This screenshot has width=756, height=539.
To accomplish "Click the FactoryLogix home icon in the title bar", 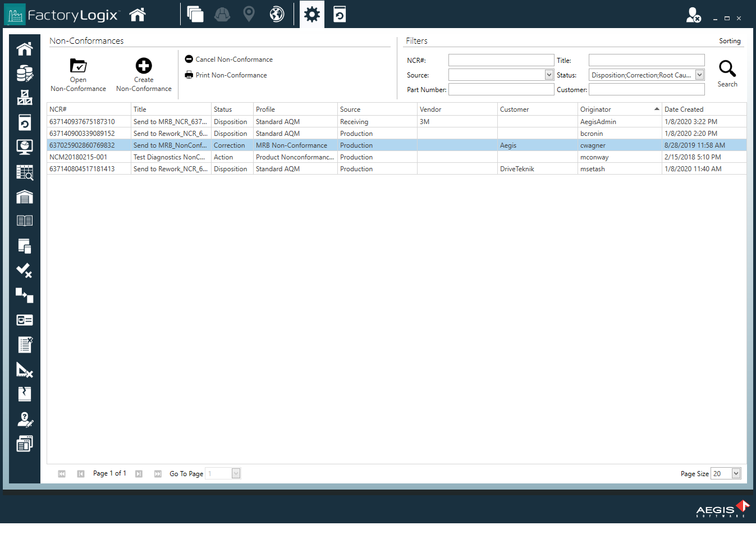I will tap(138, 14).
